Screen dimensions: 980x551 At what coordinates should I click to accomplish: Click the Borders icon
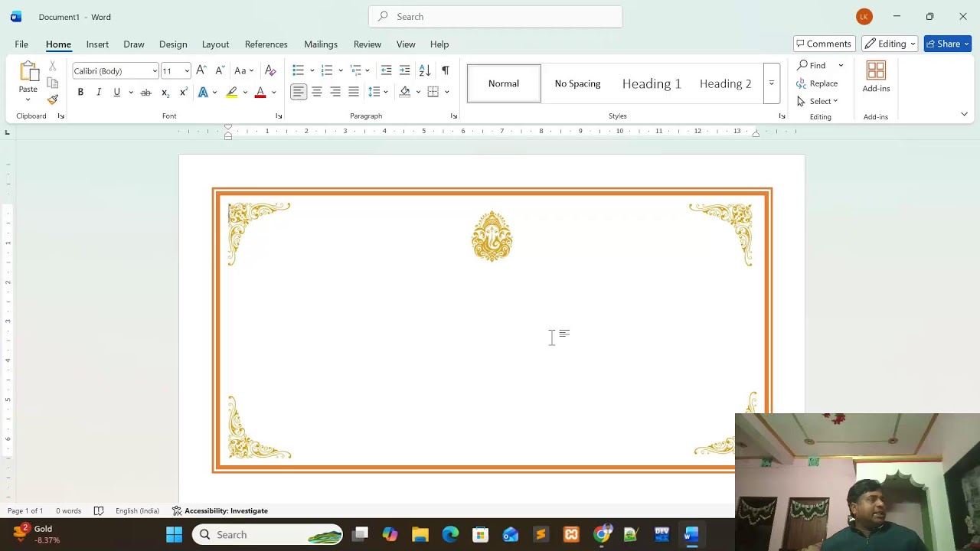click(x=433, y=92)
